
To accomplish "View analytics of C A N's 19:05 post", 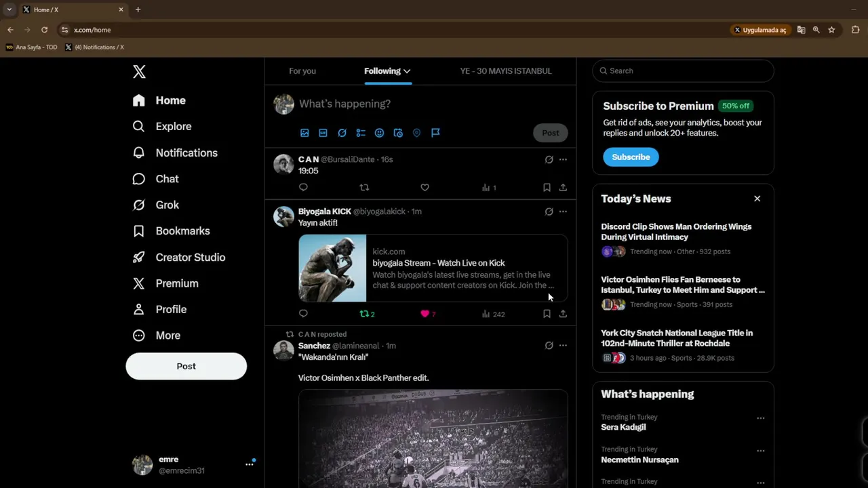I will click(x=489, y=188).
